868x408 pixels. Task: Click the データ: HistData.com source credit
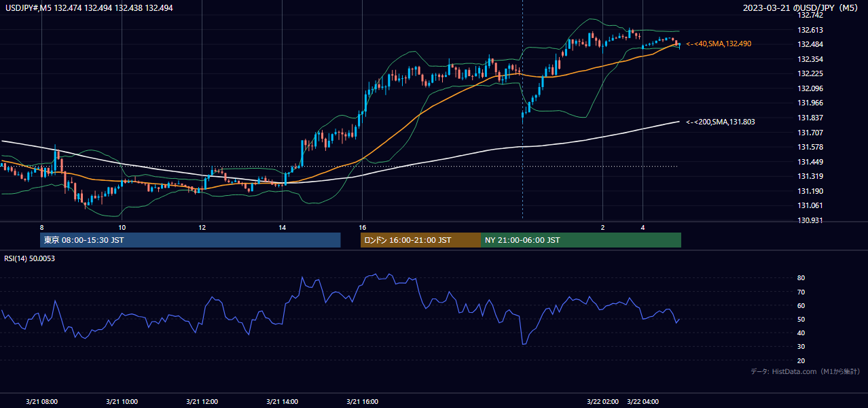point(806,371)
